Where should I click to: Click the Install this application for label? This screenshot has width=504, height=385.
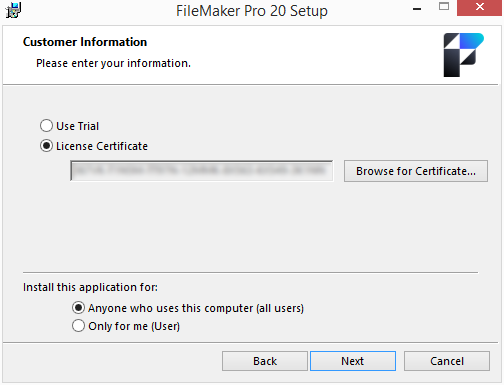(90, 287)
